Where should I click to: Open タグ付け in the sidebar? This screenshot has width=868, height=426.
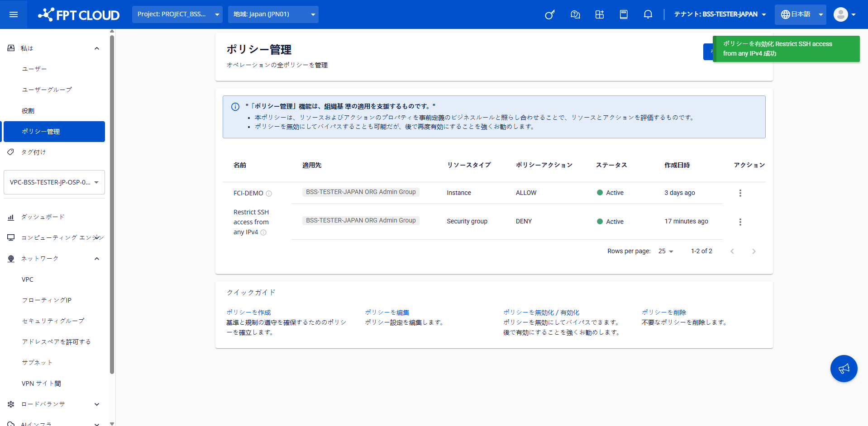tap(33, 152)
